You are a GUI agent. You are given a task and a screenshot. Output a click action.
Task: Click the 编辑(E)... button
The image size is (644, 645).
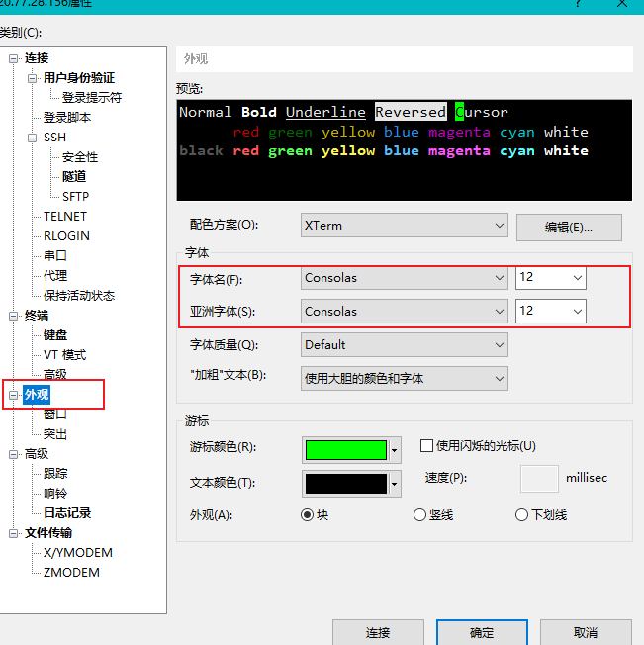(569, 228)
